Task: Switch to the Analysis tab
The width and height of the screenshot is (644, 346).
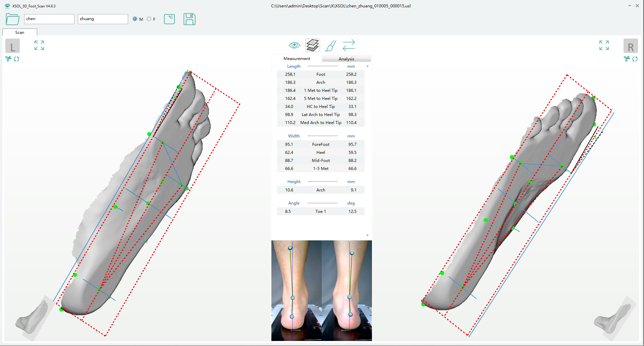Action: (346, 59)
